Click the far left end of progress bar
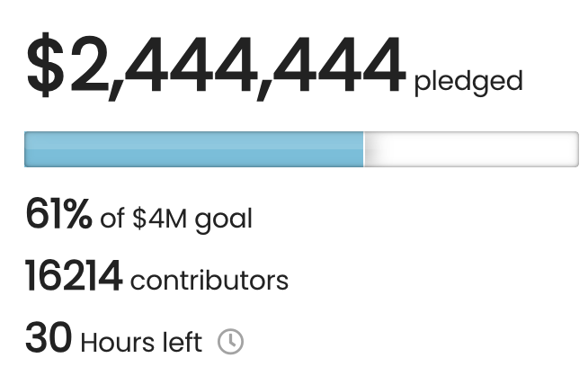The height and width of the screenshot is (367, 588). (x=28, y=149)
